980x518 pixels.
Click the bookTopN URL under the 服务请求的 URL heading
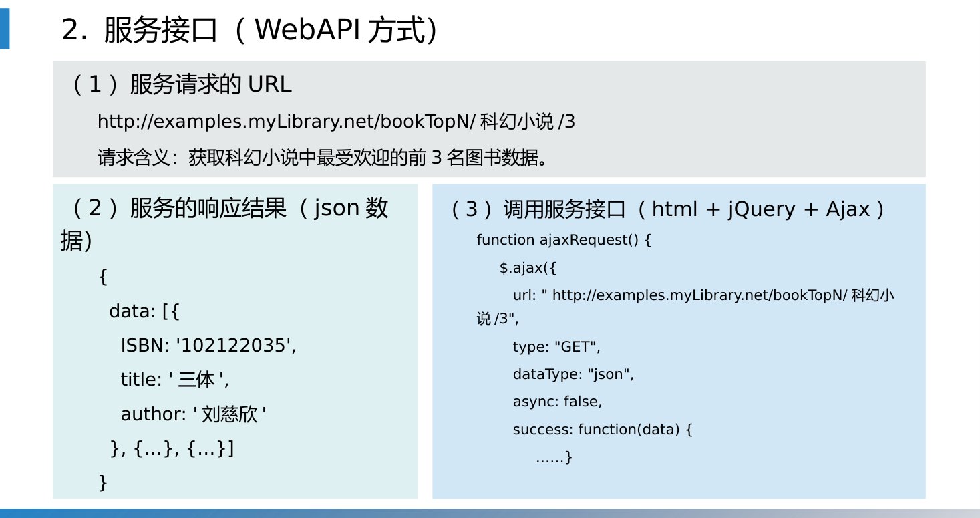click(x=336, y=122)
